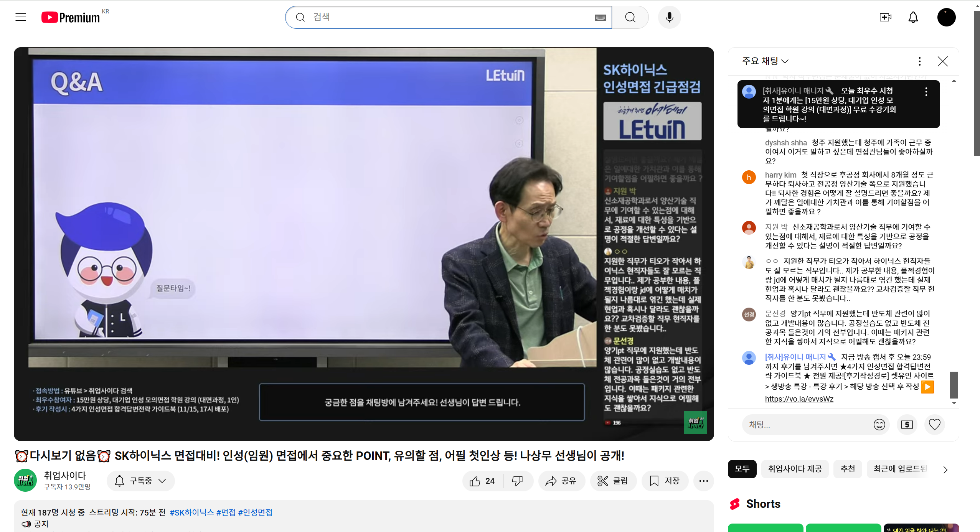
Task: Open the hamburger guide menu
Action: click(21, 17)
